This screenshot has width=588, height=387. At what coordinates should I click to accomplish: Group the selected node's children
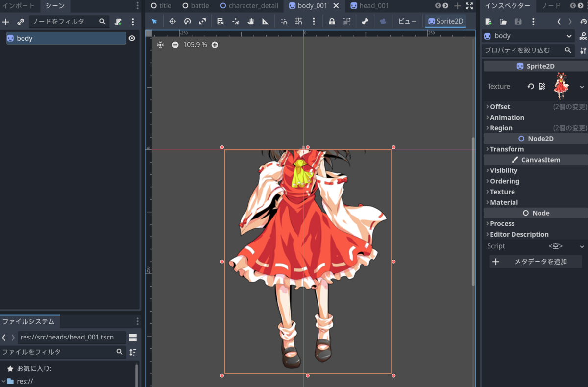click(x=347, y=22)
